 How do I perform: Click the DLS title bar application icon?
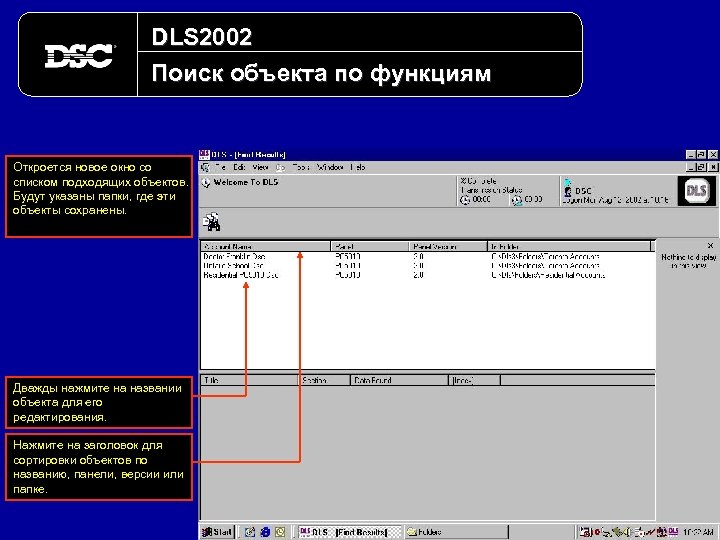(204, 154)
